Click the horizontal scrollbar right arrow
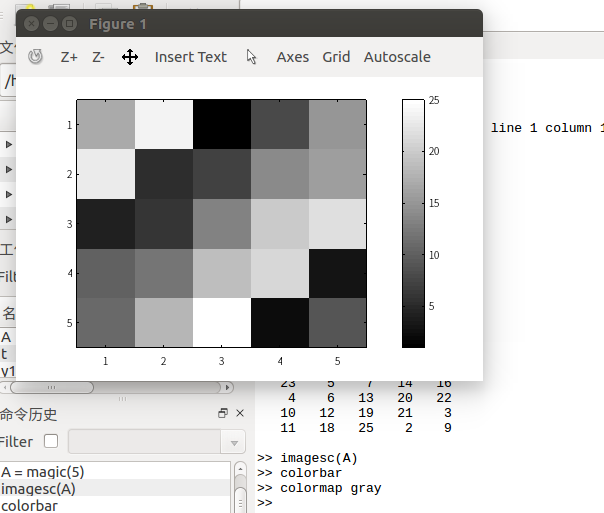 [228, 387]
